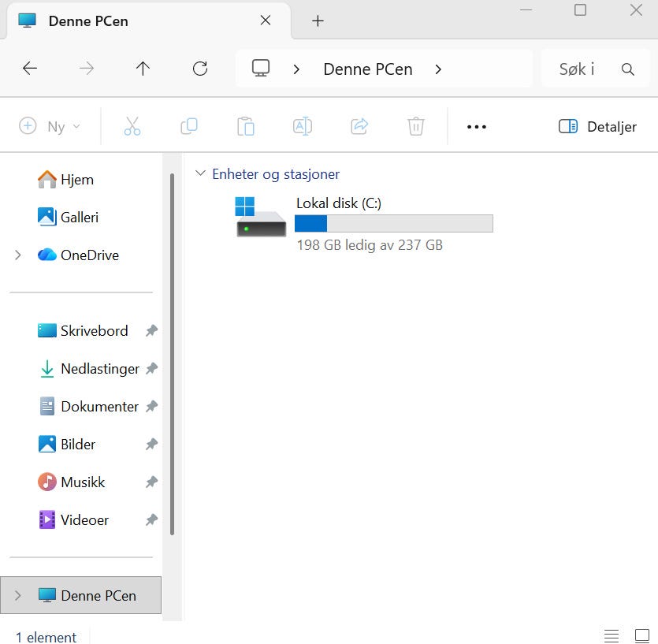Click the monitor icon in address bar
This screenshot has width=658, height=644.
coord(261,68)
